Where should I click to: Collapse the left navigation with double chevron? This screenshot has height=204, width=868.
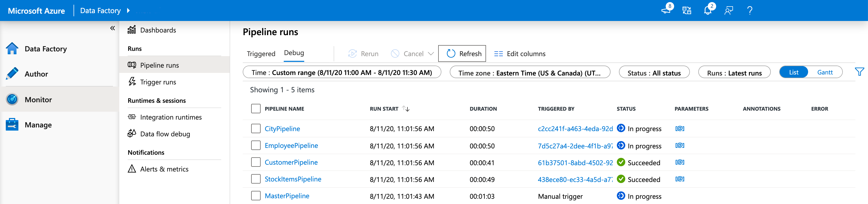(112, 28)
